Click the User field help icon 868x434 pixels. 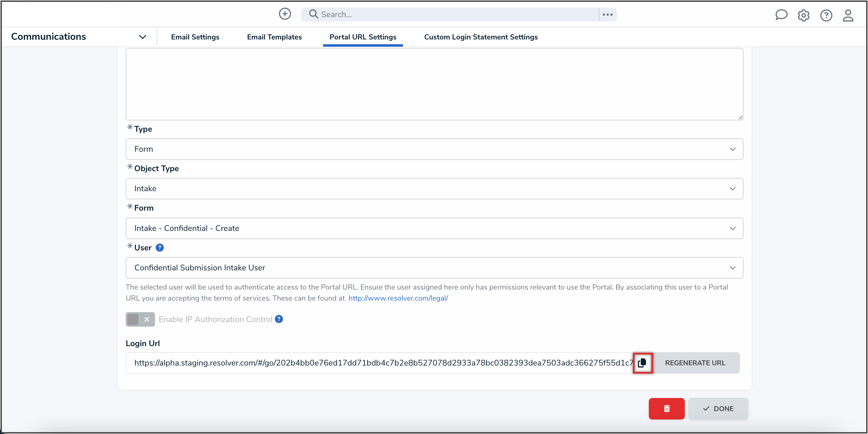[x=160, y=247]
